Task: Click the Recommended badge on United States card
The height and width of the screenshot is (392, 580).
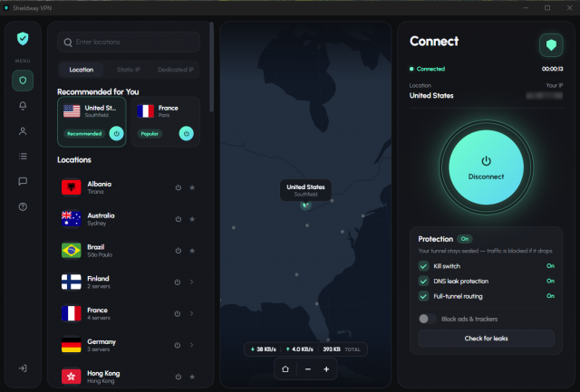Action: pyautogui.click(x=84, y=134)
